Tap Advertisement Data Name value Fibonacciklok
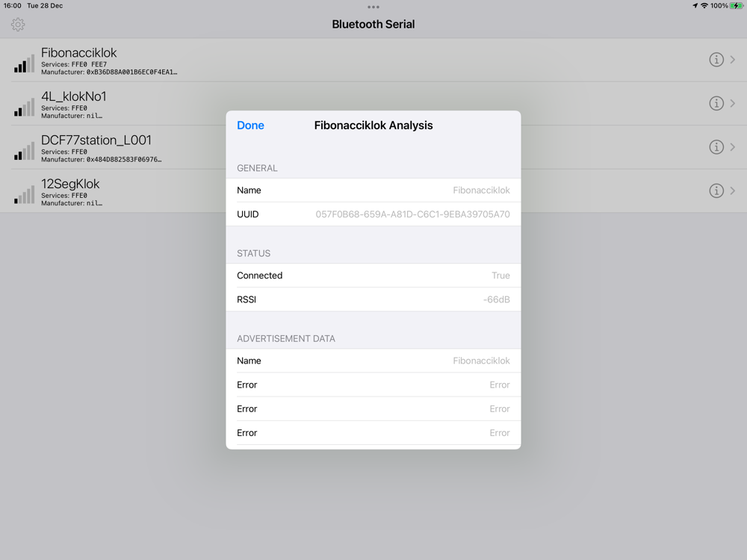747x560 pixels. tap(481, 361)
